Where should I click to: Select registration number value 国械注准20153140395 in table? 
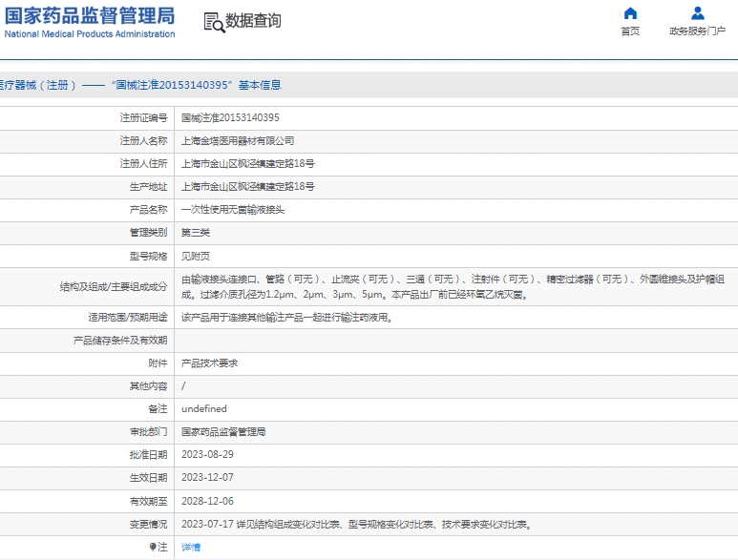tap(230, 117)
